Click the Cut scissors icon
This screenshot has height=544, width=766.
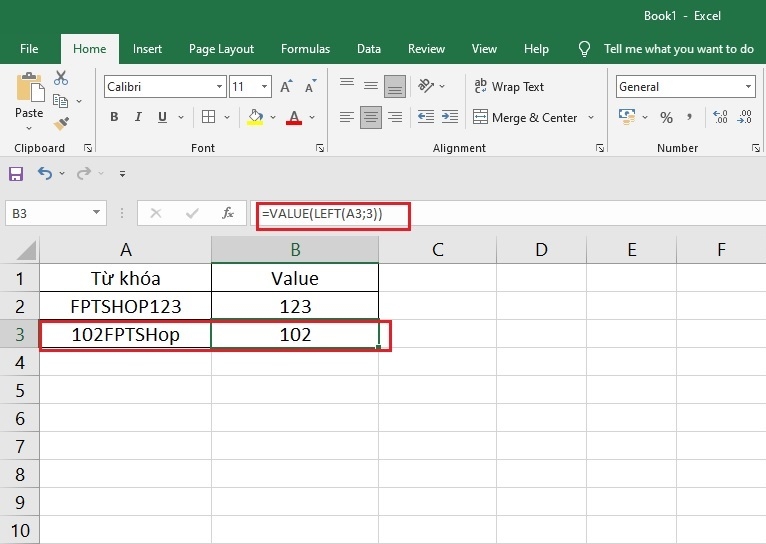click(x=61, y=78)
